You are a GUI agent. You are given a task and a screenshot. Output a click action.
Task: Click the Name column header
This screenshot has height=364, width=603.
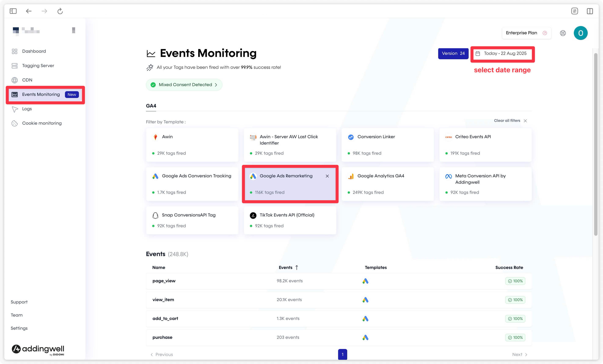[x=159, y=267]
